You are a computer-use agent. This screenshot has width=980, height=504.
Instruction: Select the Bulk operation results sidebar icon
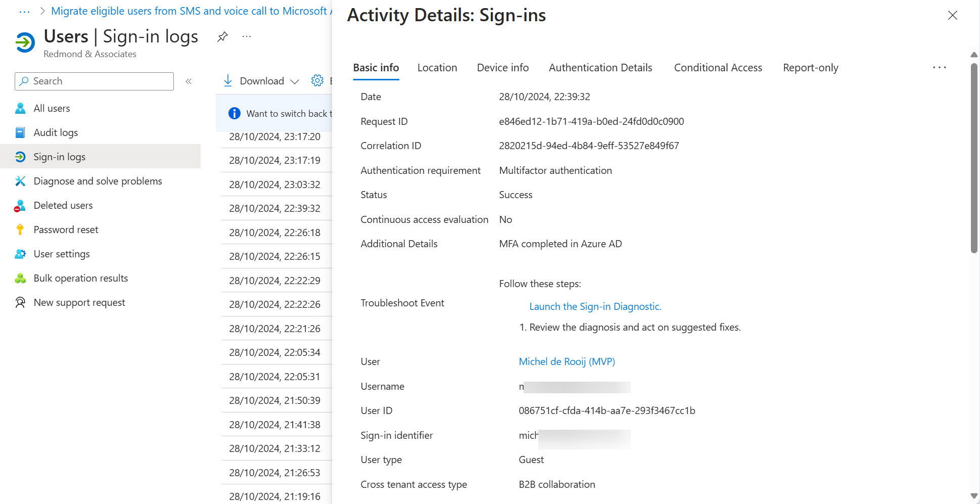pyautogui.click(x=20, y=278)
